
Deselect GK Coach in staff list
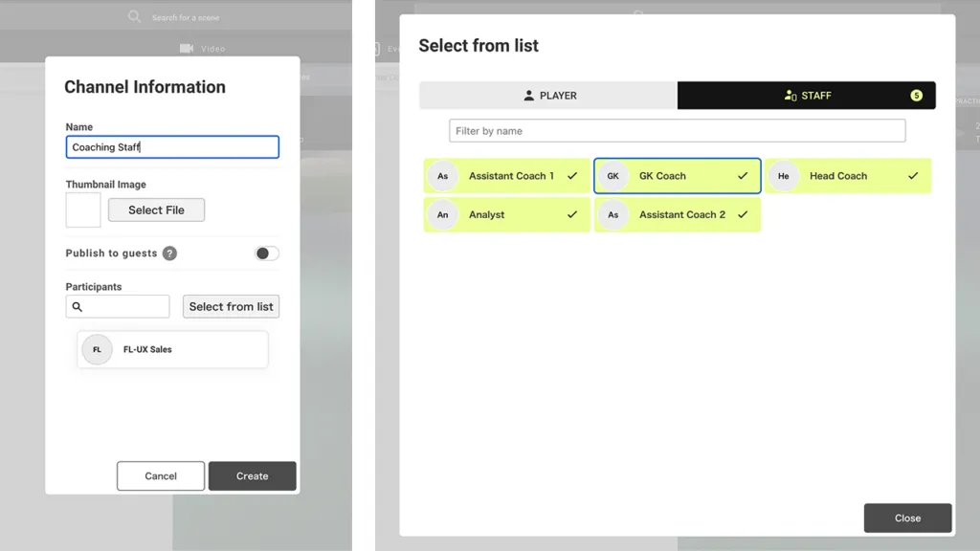pyautogui.click(x=678, y=176)
